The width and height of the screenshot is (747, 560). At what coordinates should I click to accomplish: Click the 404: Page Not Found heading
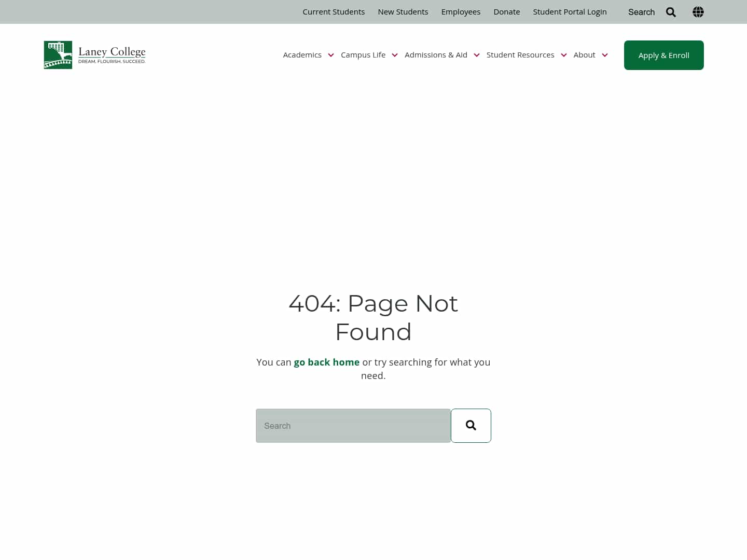[373, 317]
